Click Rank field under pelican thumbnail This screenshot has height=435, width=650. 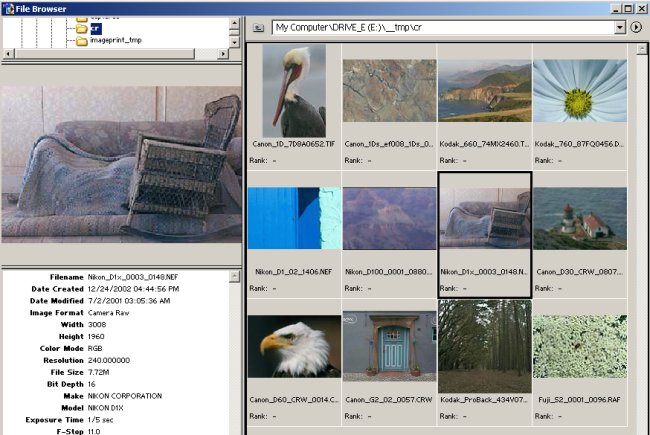point(263,160)
